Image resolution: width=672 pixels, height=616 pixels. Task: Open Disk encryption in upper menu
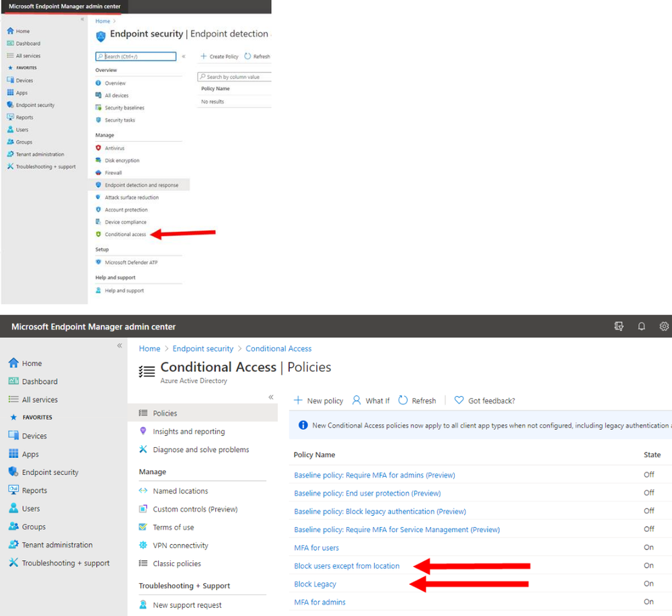(x=118, y=160)
